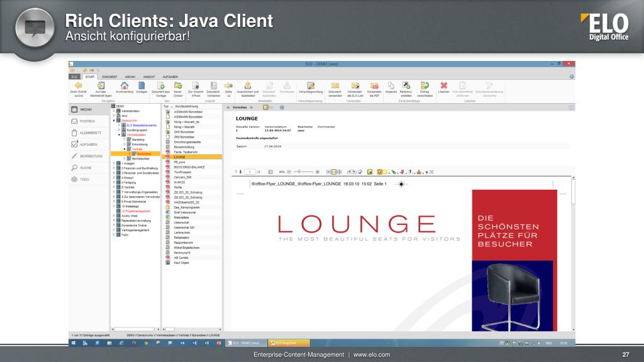The width and height of the screenshot is (644, 362).
Task: Click the 'Neuer Ordner' ribbon icon
Action: pos(178,86)
